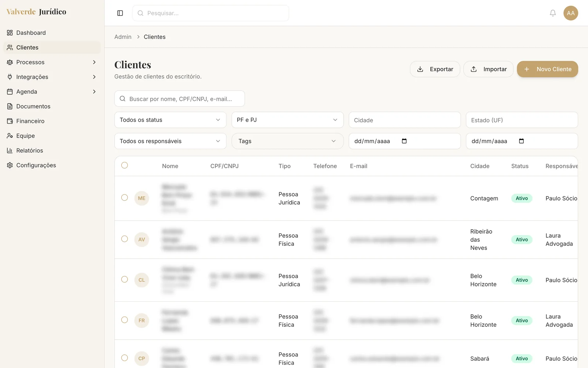The image size is (588, 368).
Task: Open the Todos os status dropdown
Action: point(170,120)
